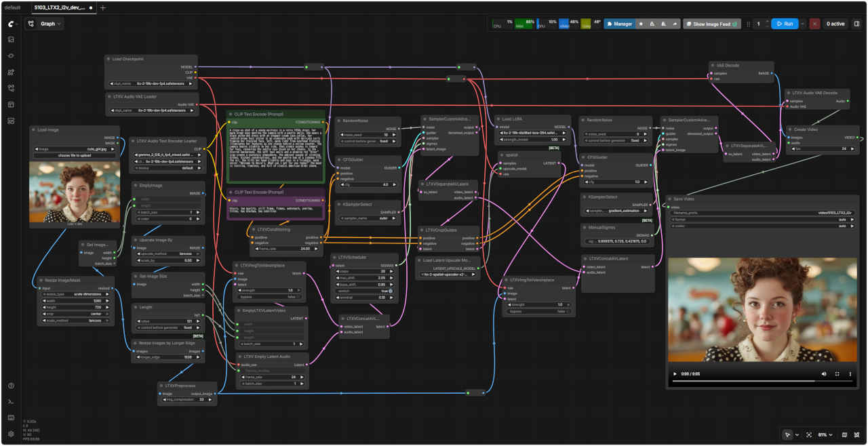Image resolution: width=868 pixels, height=446 pixels.
Task: Switch to the default tab
Action: click(x=12, y=7)
